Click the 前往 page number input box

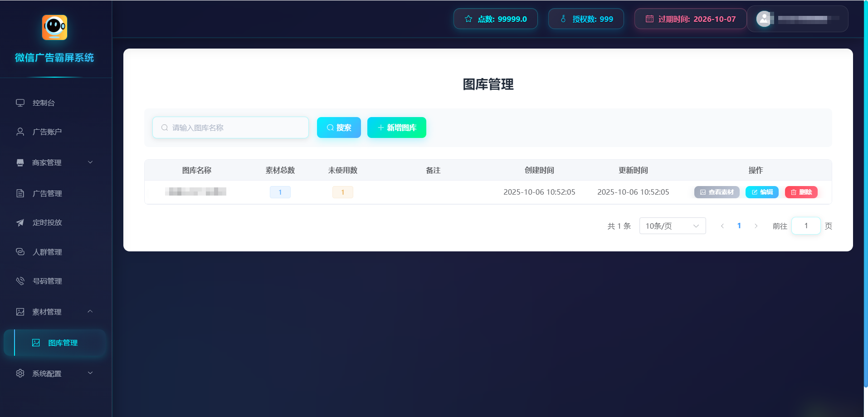tap(805, 226)
